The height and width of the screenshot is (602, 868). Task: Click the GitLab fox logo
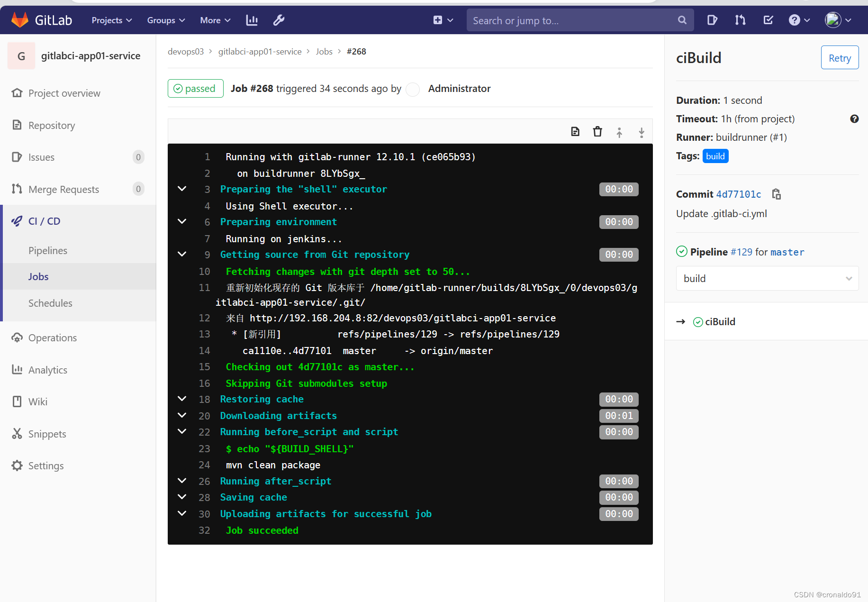[20, 20]
